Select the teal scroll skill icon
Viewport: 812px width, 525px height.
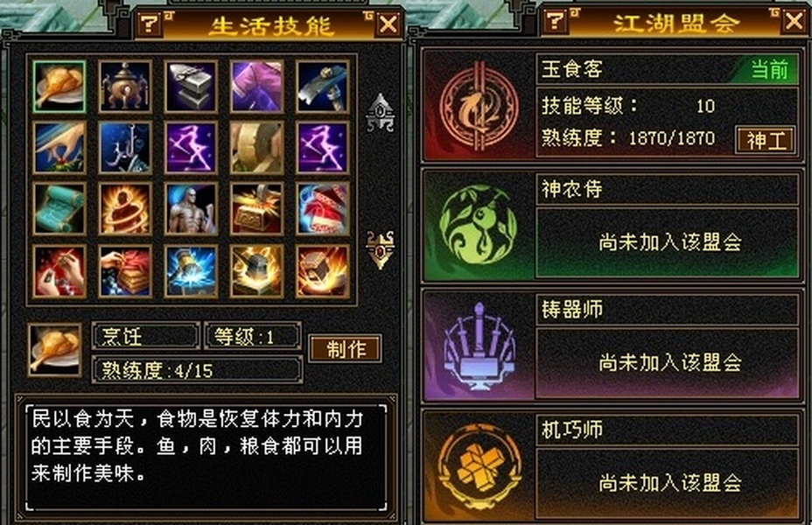click(x=59, y=209)
